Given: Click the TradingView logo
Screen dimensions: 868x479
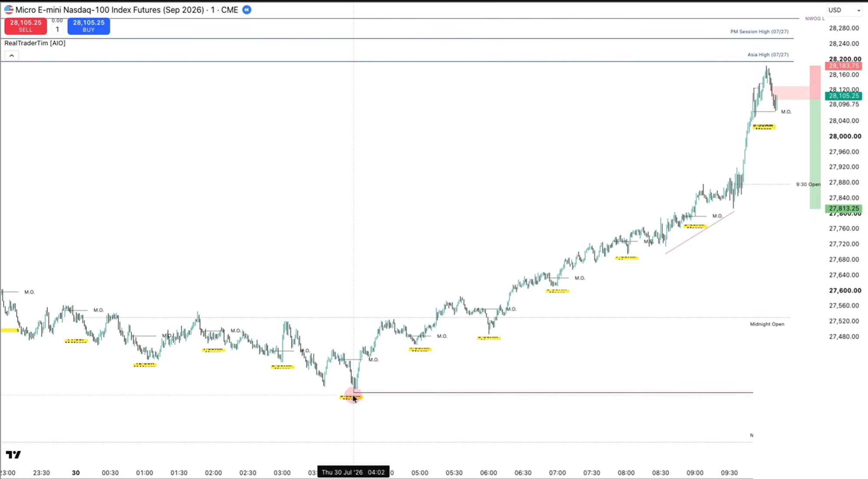Looking at the screenshot, I should point(13,455).
